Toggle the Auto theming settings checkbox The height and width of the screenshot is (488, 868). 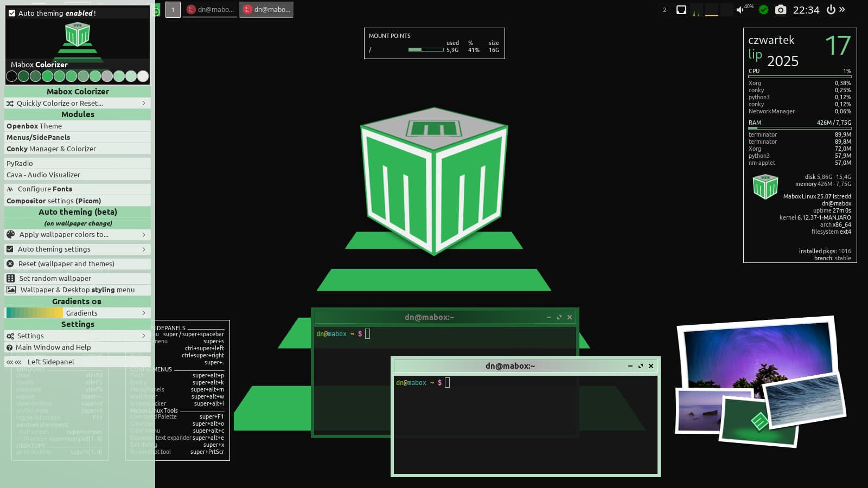10,249
